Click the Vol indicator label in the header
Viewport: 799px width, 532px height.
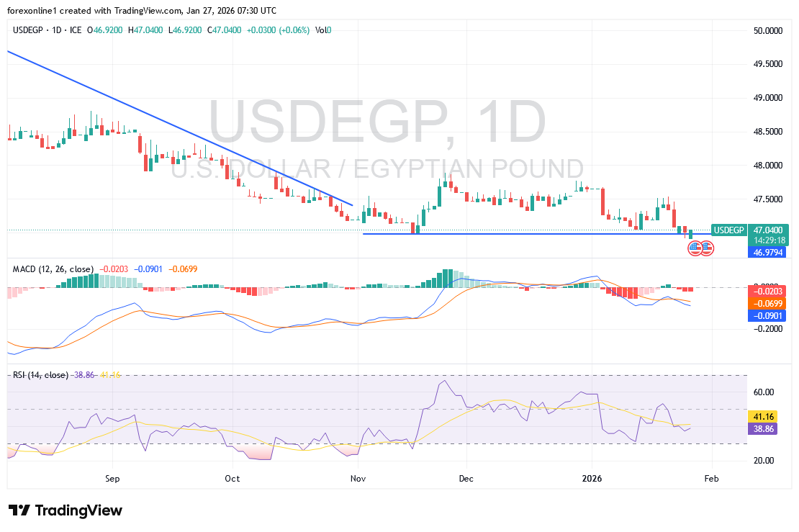[x=321, y=30]
